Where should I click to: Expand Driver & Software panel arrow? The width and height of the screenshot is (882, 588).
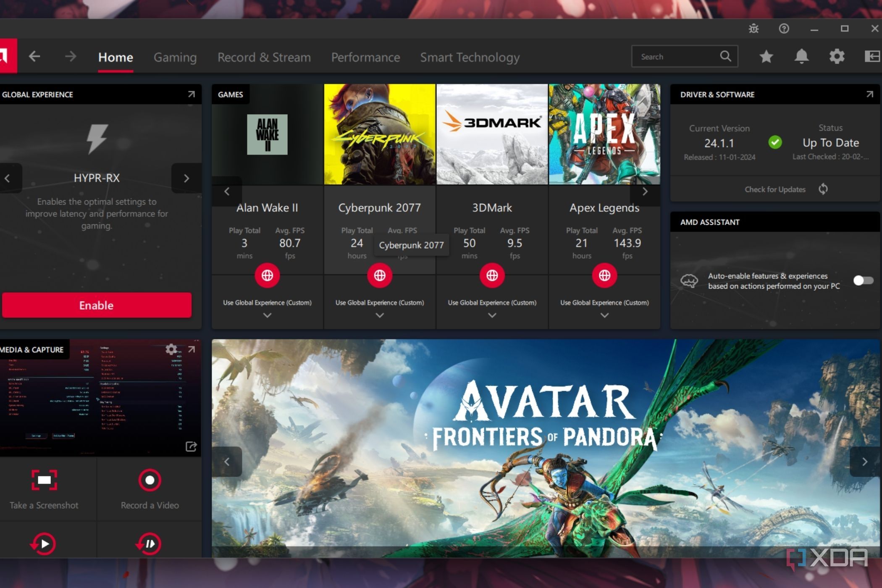pyautogui.click(x=870, y=94)
